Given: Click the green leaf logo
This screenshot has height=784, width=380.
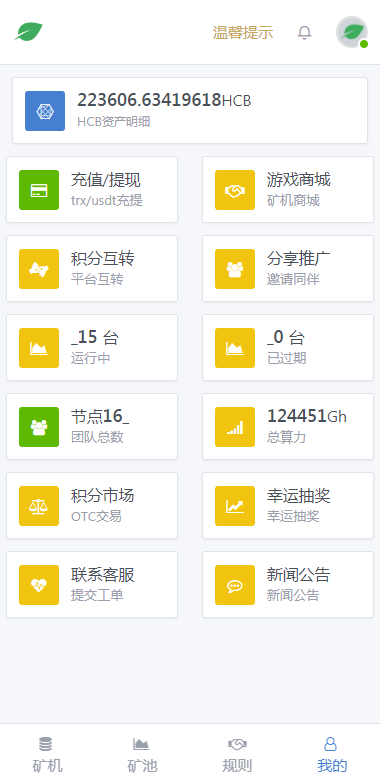Looking at the screenshot, I should 28,32.
